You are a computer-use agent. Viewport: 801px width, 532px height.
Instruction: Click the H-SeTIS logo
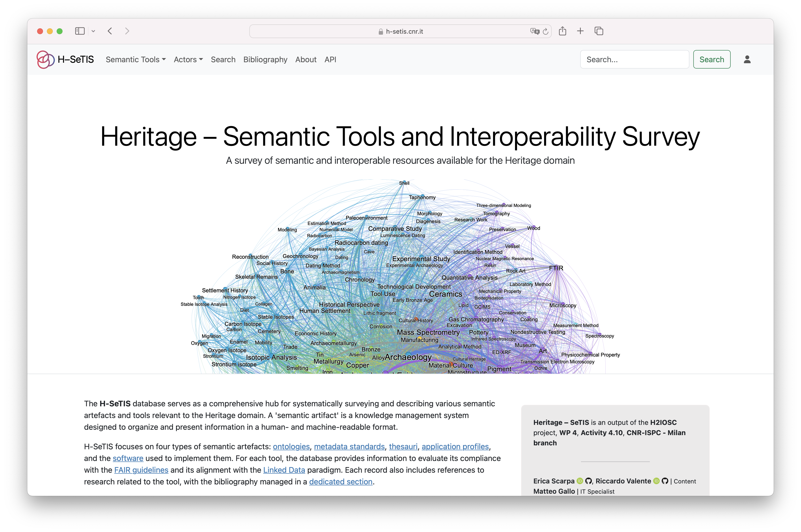65,59
